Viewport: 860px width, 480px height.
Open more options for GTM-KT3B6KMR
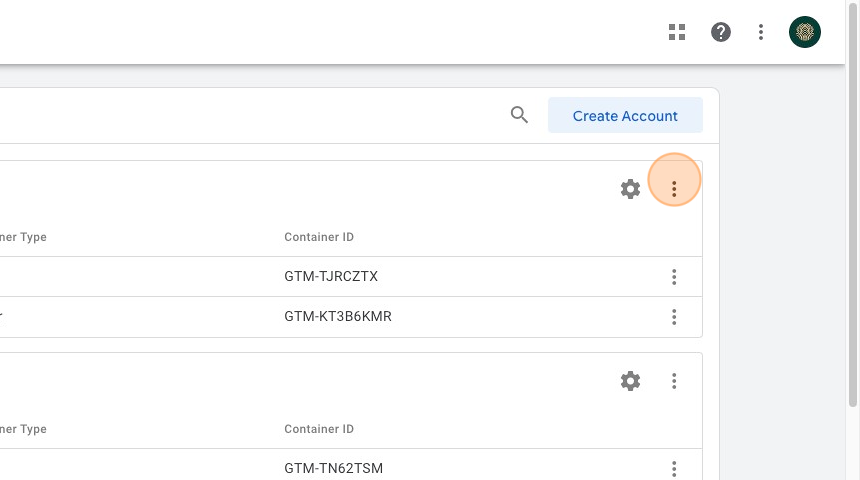click(674, 317)
